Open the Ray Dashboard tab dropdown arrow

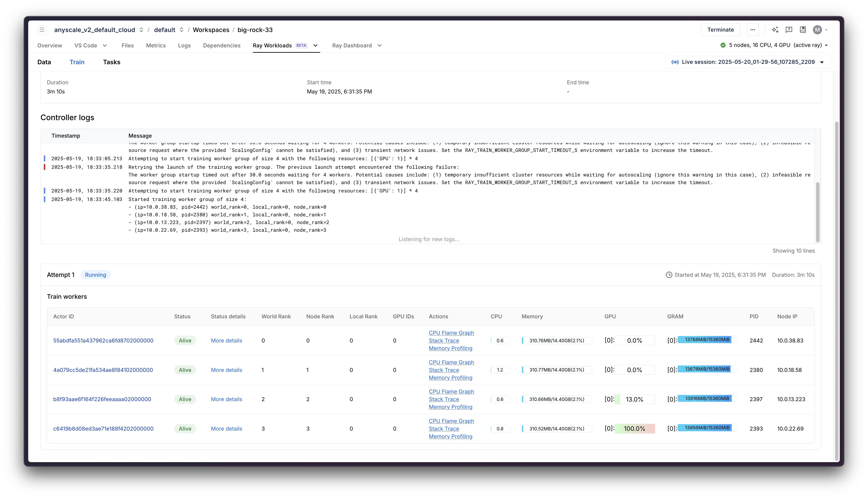click(379, 45)
